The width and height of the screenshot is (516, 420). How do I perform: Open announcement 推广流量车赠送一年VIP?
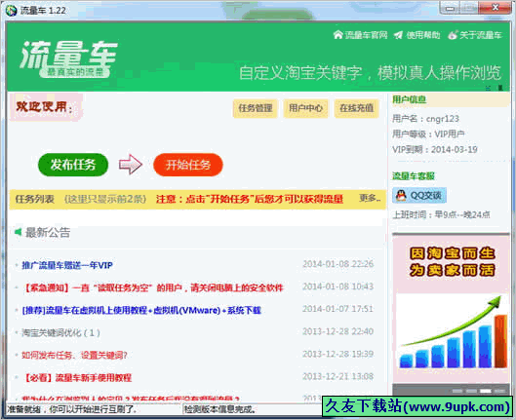point(67,265)
